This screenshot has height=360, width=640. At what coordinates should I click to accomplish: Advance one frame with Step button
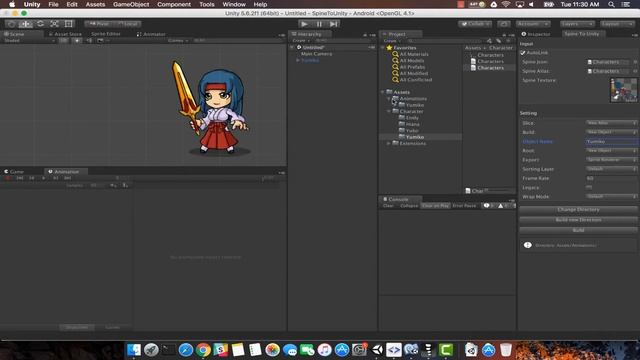(x=333, y=24)
